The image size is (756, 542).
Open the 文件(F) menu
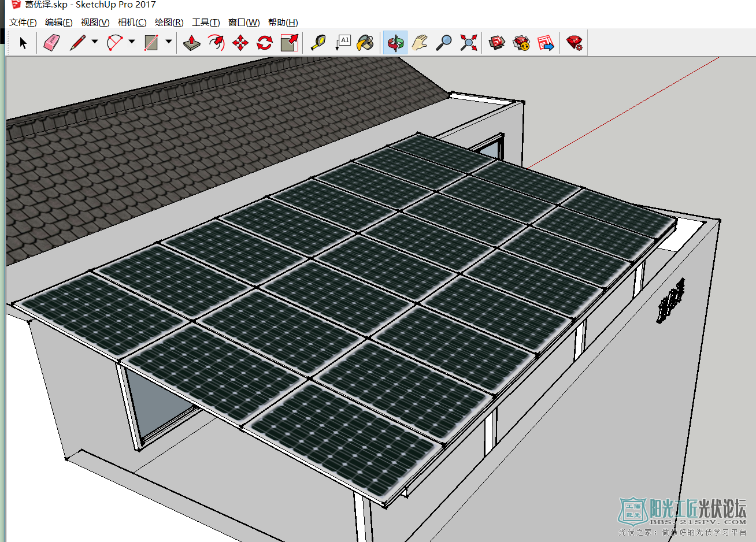[x=23, y=23]
